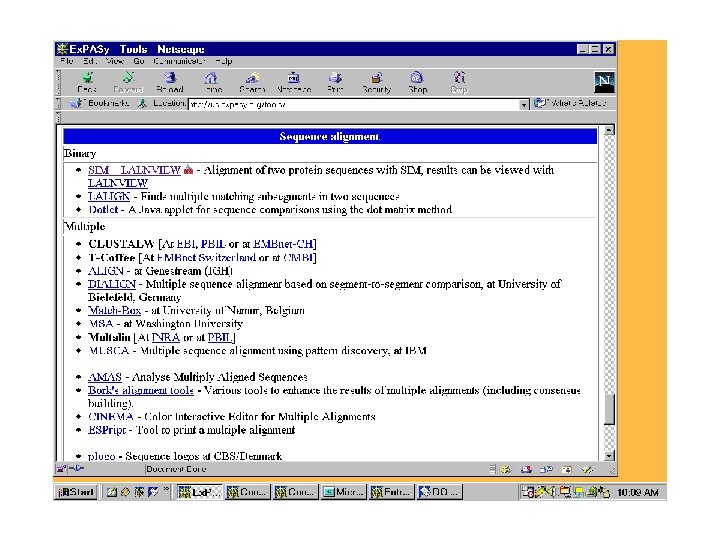This screenshot has width=720, height=540.
Task: Follow the MUSCA link
Action: point(108,351)
